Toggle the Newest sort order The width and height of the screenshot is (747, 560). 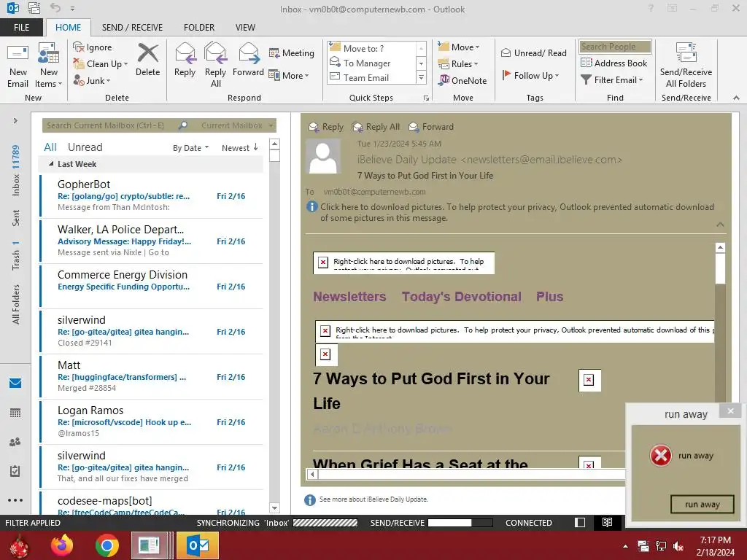point(239,147)
